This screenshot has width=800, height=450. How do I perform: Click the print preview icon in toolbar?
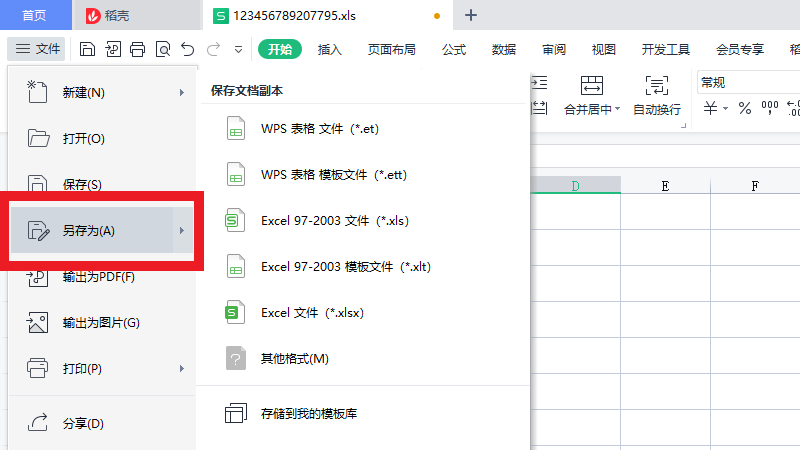[x=162, y=49]
